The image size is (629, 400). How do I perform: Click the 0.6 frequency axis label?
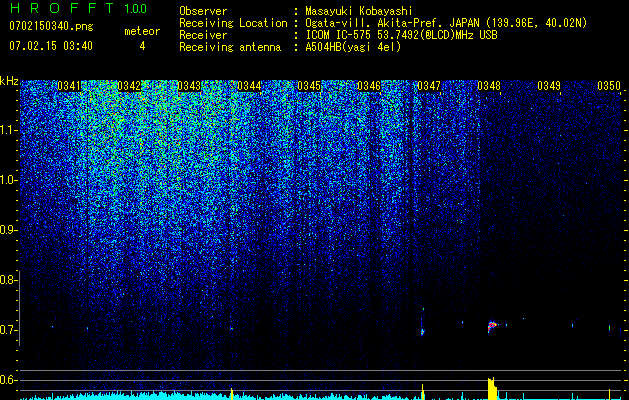8,380
